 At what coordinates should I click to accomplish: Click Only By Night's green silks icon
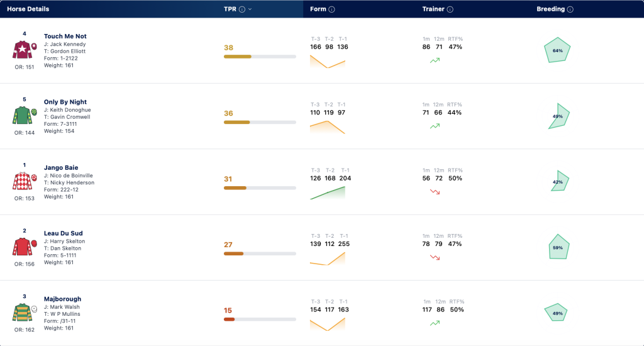click(x=25, y=116)
